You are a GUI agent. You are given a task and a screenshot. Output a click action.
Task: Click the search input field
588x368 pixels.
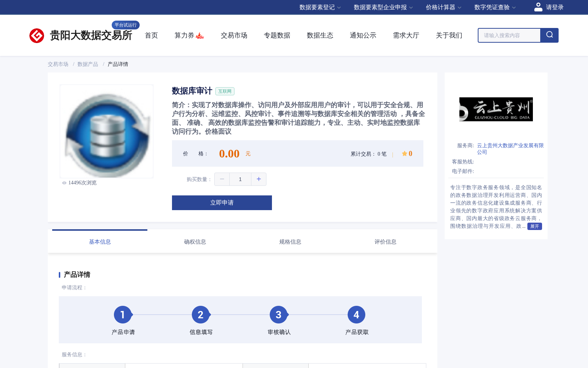click(509, 35)
